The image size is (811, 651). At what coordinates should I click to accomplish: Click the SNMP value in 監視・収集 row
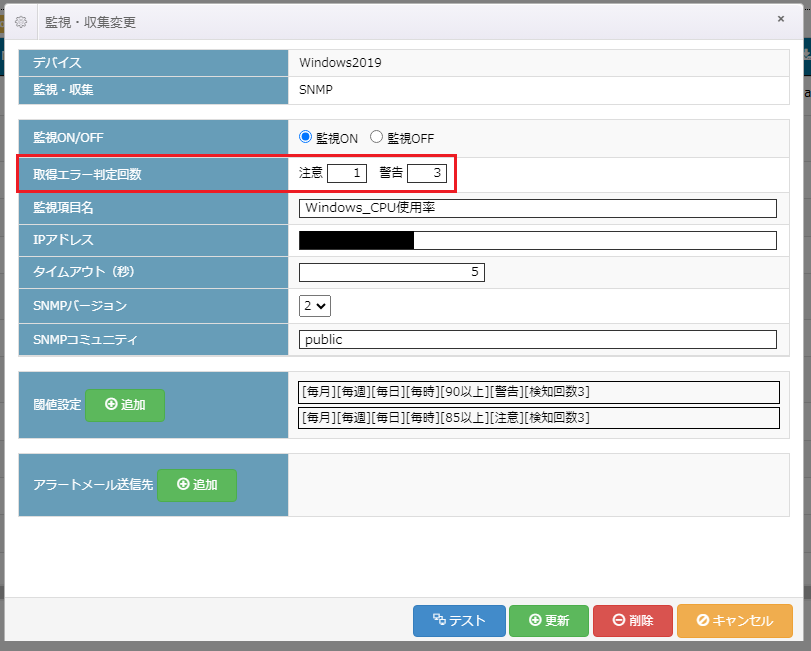(316, 89)
